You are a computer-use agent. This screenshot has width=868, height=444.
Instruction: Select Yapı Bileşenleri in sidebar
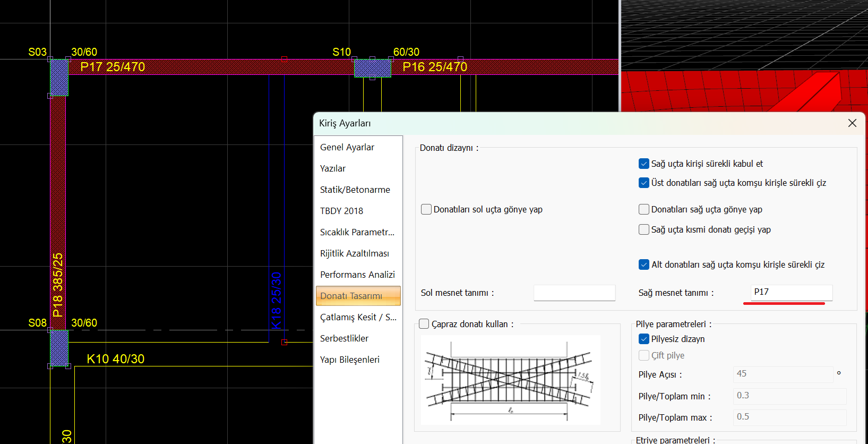349,360
